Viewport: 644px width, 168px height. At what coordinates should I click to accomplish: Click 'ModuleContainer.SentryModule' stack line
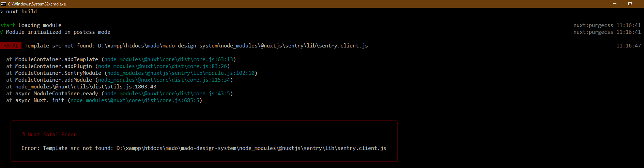pyautogui.click(x=132, y=73)
